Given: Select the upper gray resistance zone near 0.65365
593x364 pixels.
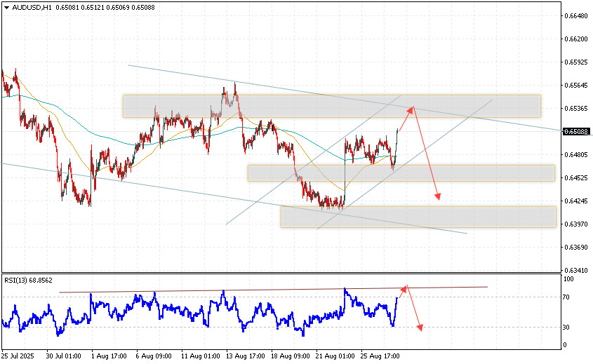Looking at the screenshot, I should tap(332, 106).
